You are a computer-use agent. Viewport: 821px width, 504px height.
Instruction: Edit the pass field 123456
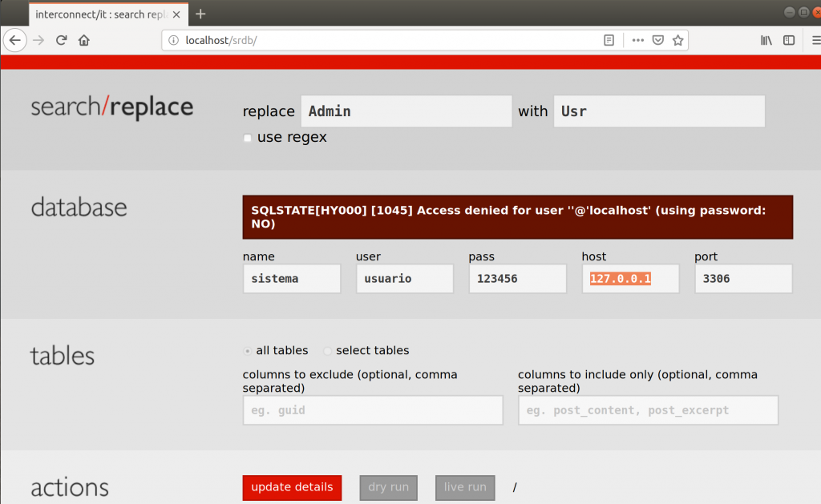point(517,278)
